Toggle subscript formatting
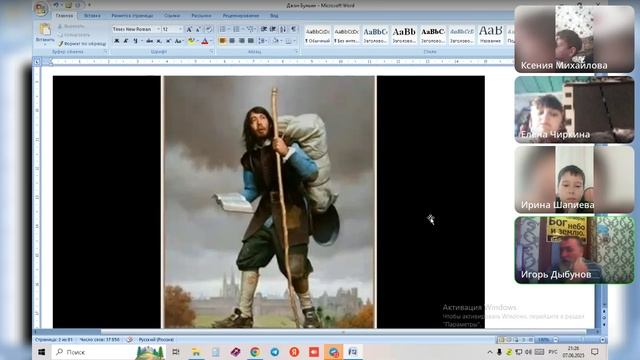The height and width of the screenshot is (360, 640). [x=159, y=41]
